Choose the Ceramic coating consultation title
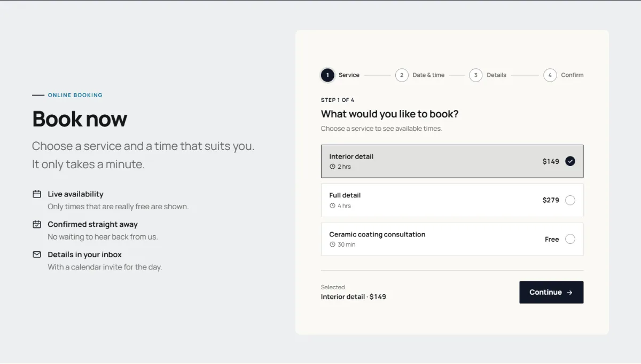Viewport: 641px width, 364px height. [377, 234]
